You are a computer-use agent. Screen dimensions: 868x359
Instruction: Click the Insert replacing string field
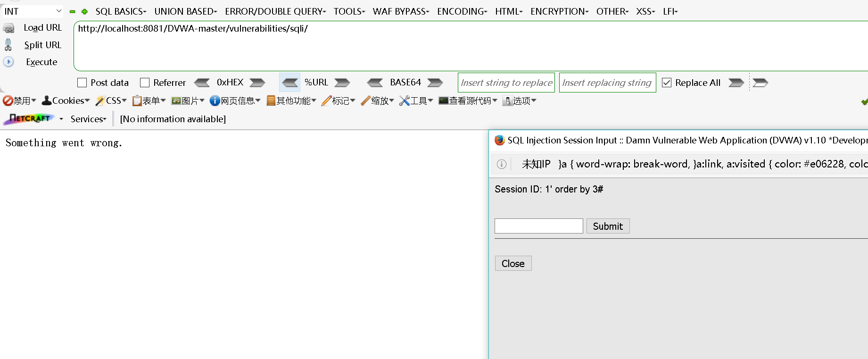point(607,83)
